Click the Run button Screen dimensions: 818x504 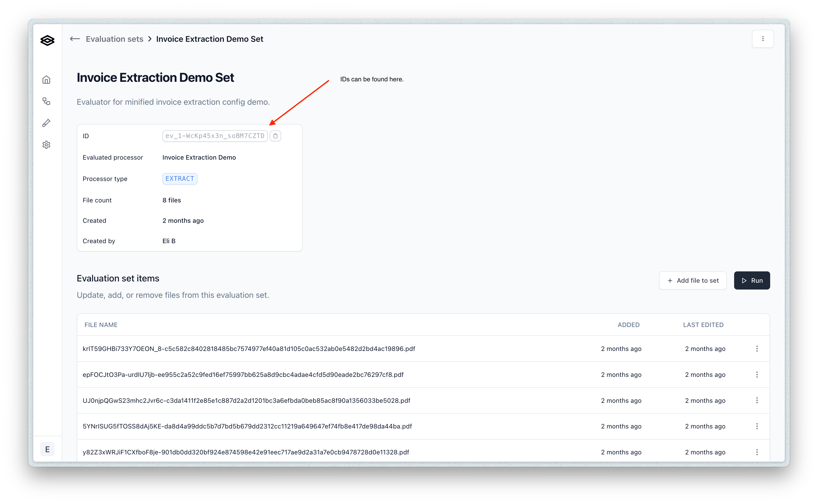tap(752, 280)
